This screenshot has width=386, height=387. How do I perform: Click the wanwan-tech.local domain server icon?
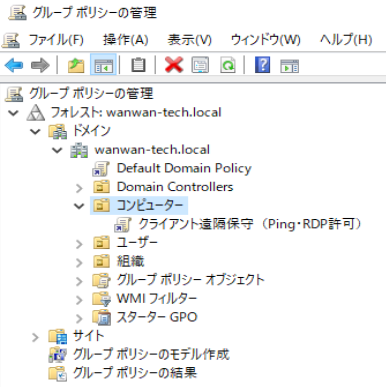[79, 150]
